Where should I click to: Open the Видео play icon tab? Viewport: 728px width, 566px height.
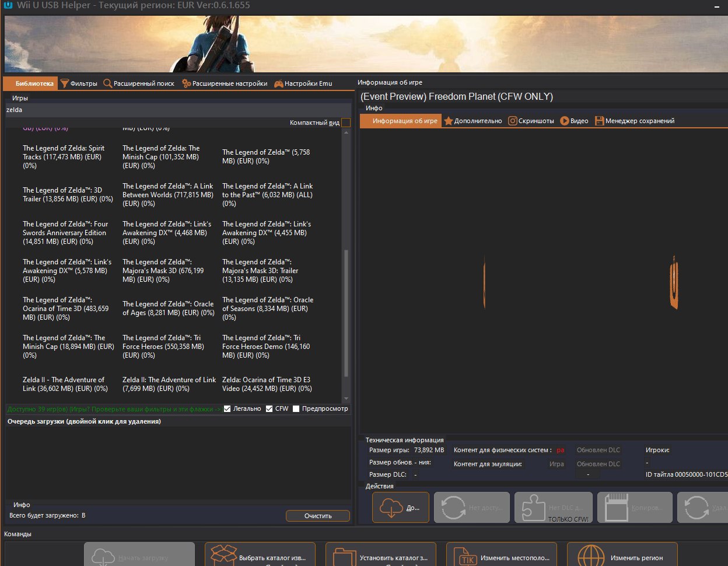click(x=574, y=121)
